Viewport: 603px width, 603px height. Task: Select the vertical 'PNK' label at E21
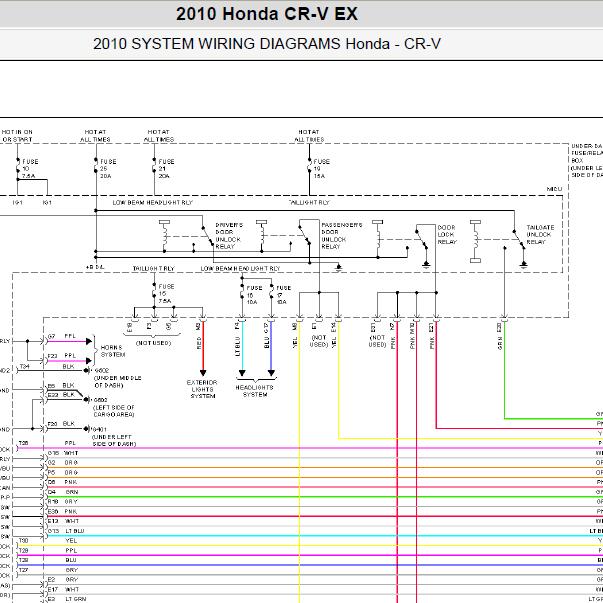tap(432, 343)
